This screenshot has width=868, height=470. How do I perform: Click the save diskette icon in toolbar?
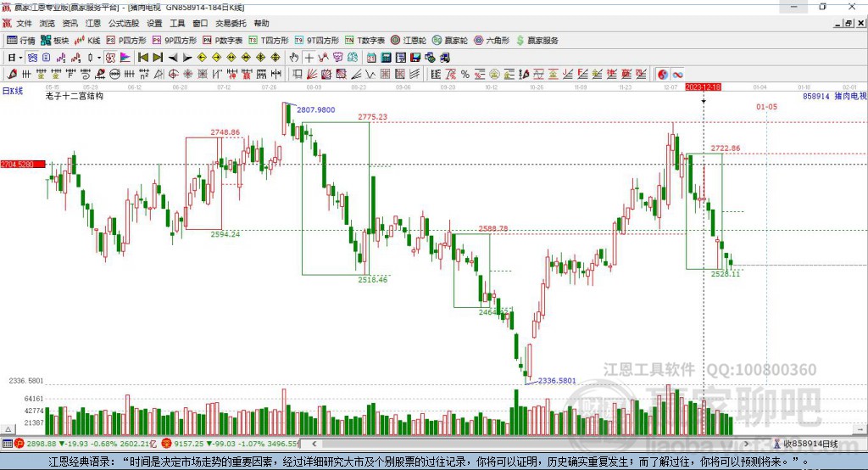coord(415,58)
